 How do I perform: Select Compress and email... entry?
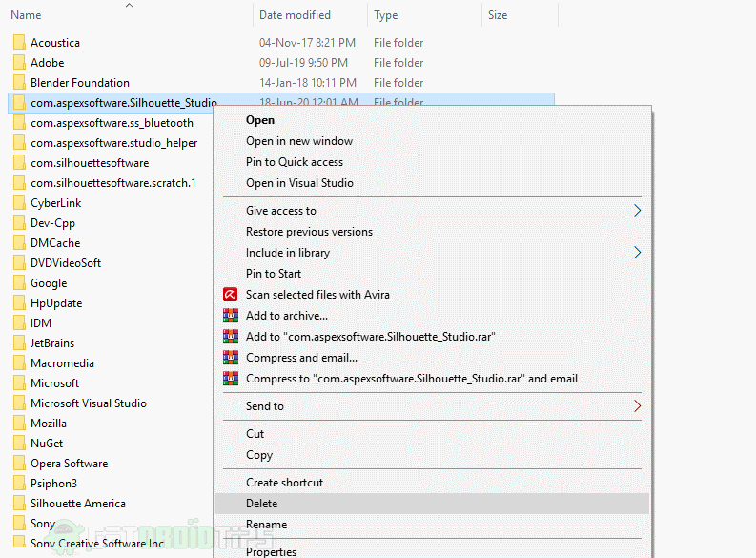click(x=302, y=358)
